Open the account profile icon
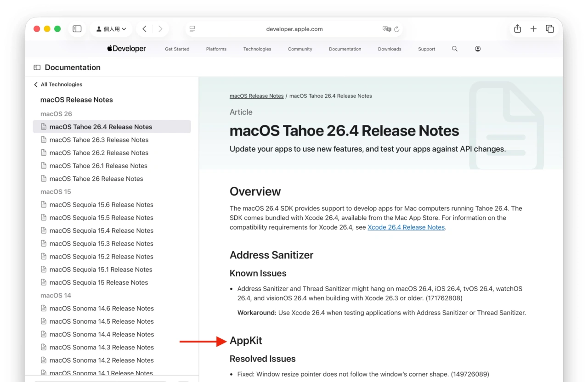This screenshot has width=588, height=382. 478,49
